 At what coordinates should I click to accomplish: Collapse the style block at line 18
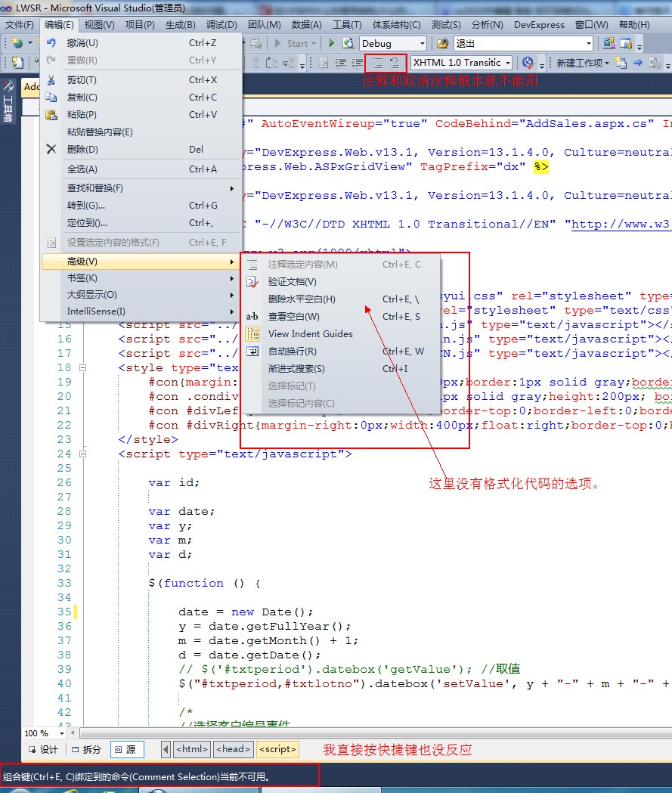pyautogui.click(x=83, y=367)
